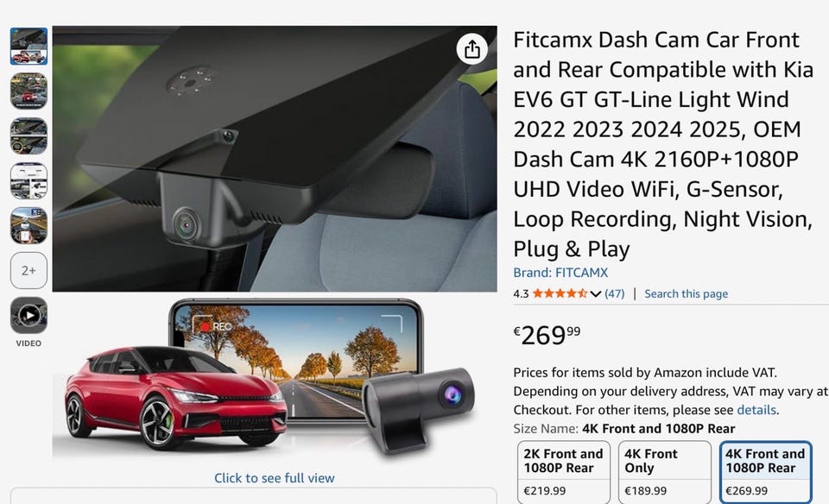
Task: Select the first dash cam thumbnail
Action: [x=28, y=47]
